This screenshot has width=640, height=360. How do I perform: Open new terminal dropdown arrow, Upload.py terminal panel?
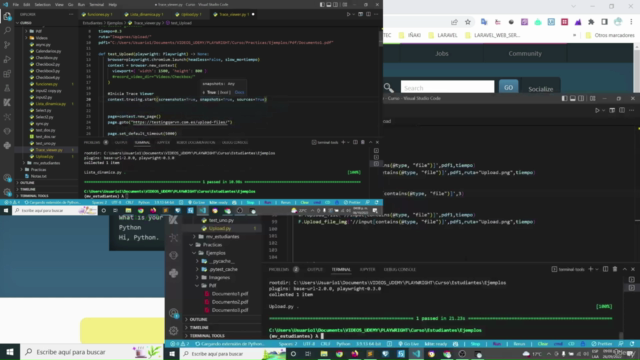click(596, 269)
